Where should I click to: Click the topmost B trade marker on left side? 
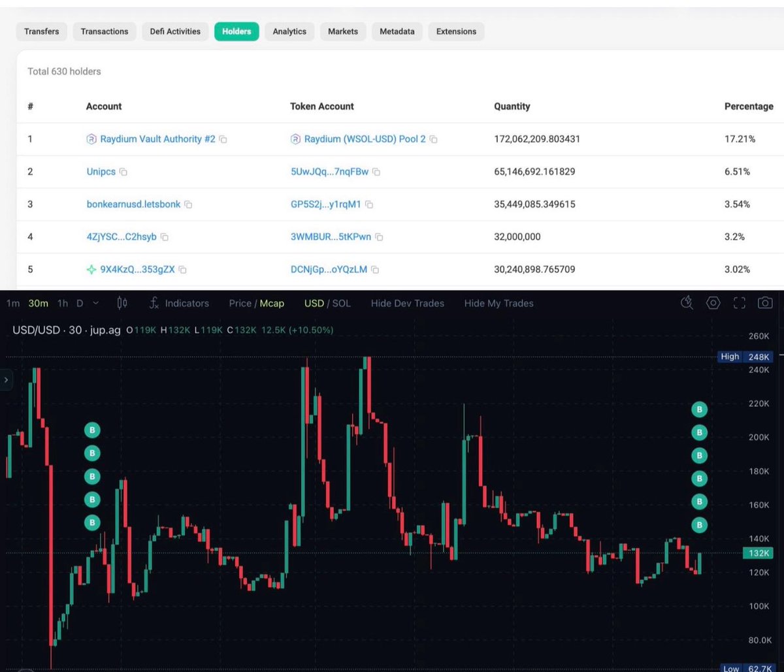[92, 430]
